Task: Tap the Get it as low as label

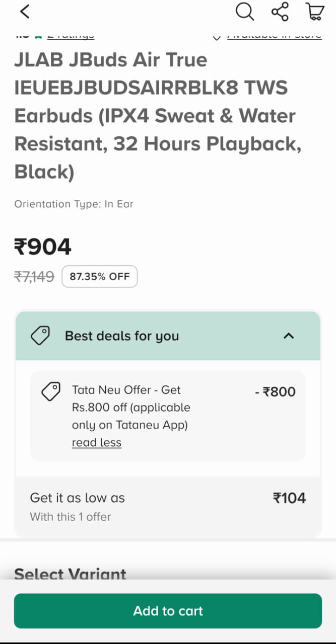Action: [78, 498]
